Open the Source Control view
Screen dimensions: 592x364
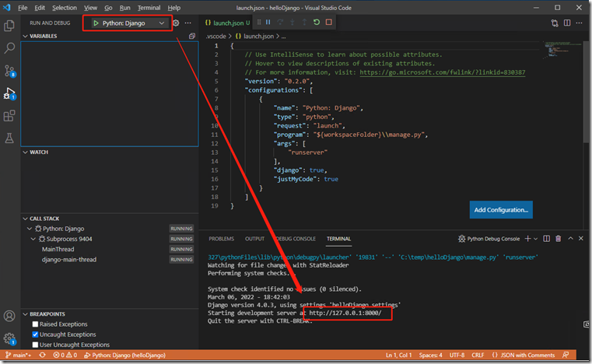pyautogui.click(x=9, y=71)
